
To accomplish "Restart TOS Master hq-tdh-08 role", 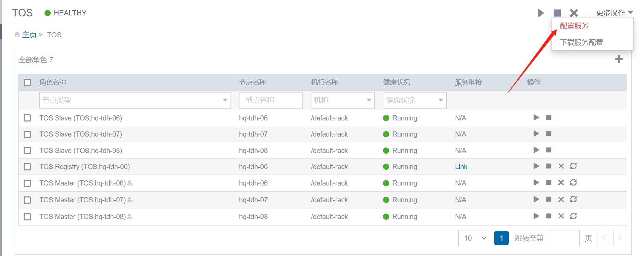I will (x=573, y=216).
